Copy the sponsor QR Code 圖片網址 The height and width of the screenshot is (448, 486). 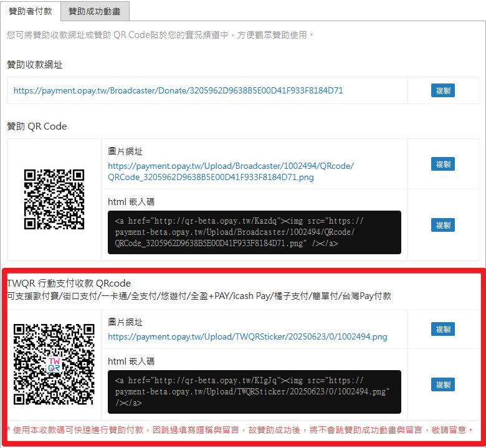[443, 164]
